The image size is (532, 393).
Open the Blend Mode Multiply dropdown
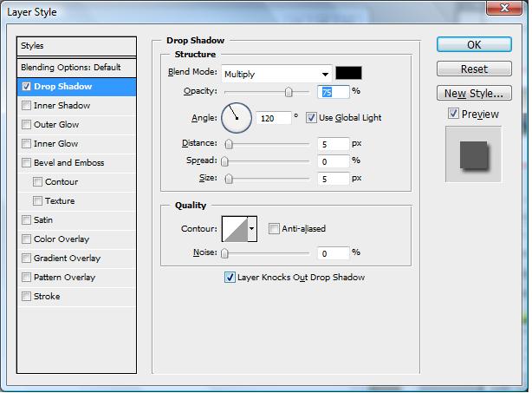click(x=276, y=74)
